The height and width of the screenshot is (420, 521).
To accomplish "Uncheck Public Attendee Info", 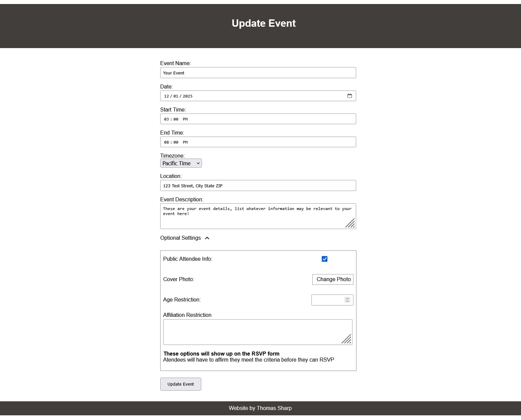I will [324, 259].
